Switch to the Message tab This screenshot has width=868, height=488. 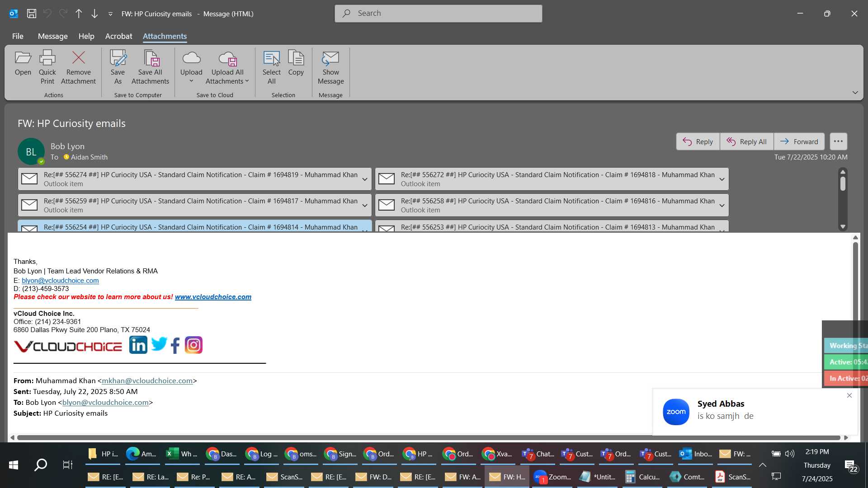[x=52, y=36]
